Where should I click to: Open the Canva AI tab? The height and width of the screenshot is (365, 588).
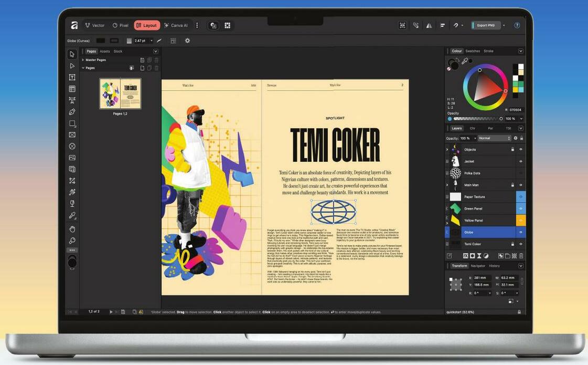click(x=176, y=25)
